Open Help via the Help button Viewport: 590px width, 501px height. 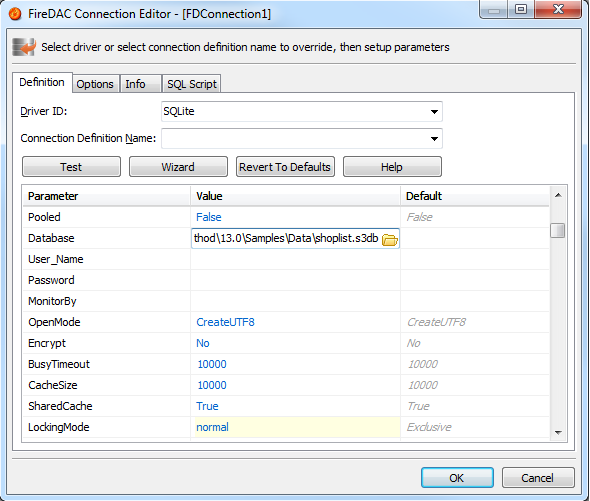click(392, 167)
